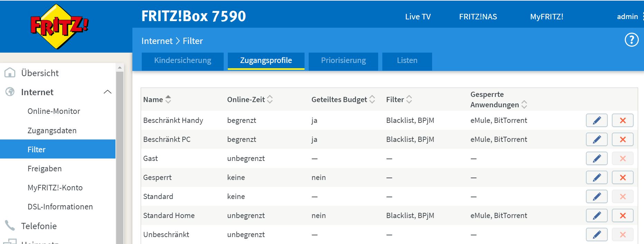Edit the Beschränkt Handy profile
Viewport: 644px width, 244px height.
click(597, 120)
